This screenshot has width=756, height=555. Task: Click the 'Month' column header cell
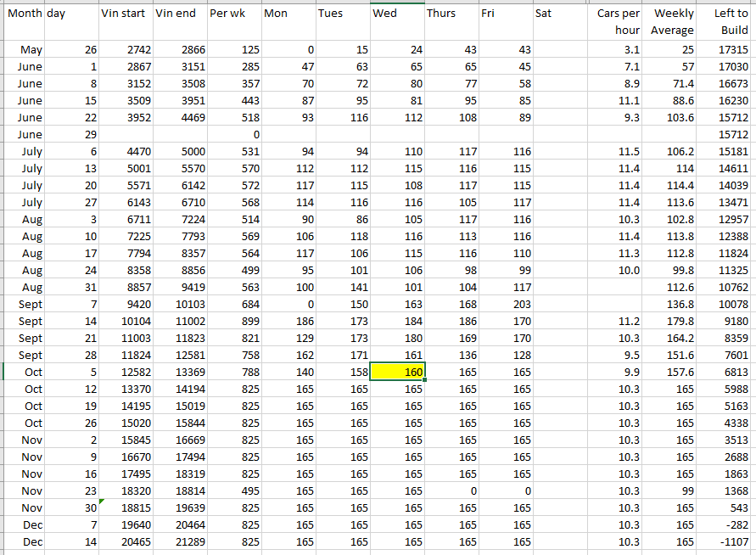pyautogui.click(x=23, y=14)
